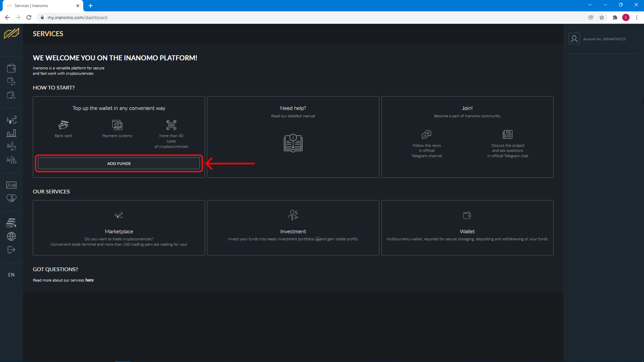Click the SERVICES page title
This screenshot has height=362, width=644.
coord(48,34)
